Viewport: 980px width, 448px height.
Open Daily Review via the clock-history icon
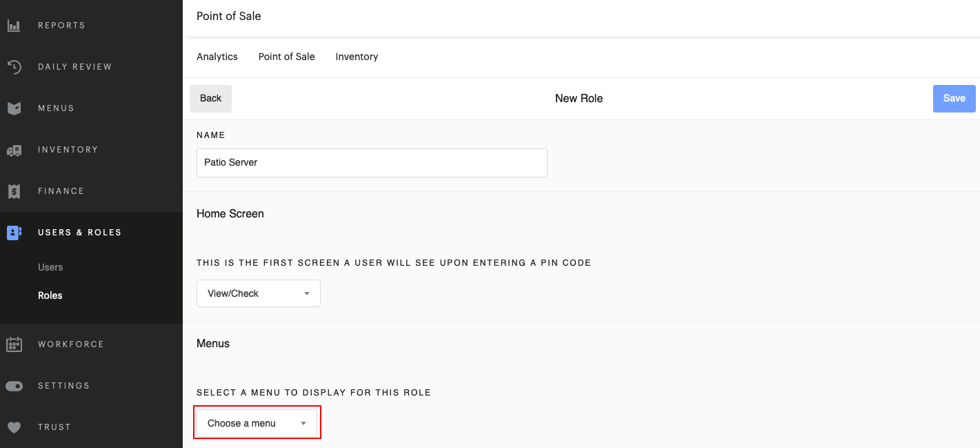[x=14, y=66]
